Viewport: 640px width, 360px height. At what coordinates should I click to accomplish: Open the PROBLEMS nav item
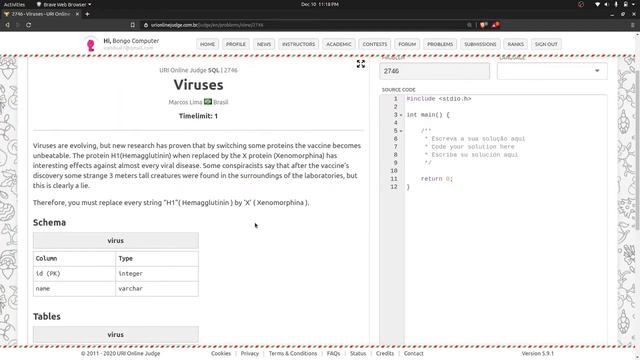click(x=440, y=44)
